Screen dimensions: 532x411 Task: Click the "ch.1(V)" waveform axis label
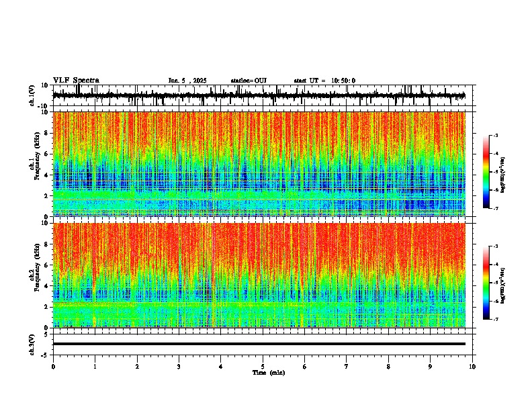coord(32,95)
